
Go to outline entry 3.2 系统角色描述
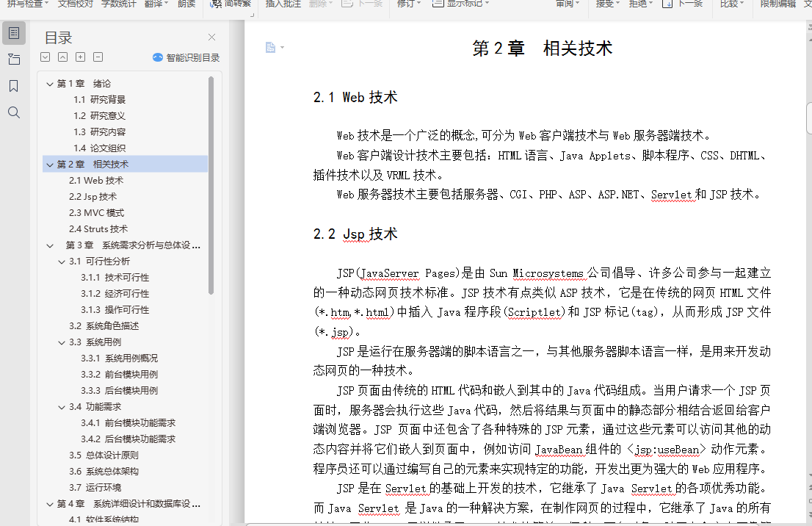104,325
